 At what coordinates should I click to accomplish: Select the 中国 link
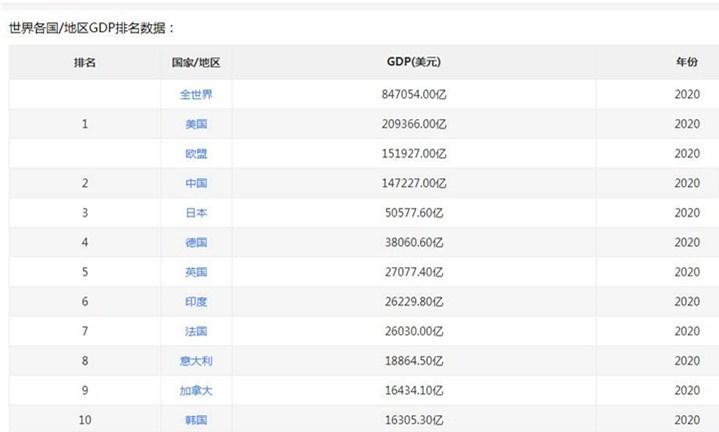tap(196, 183)
